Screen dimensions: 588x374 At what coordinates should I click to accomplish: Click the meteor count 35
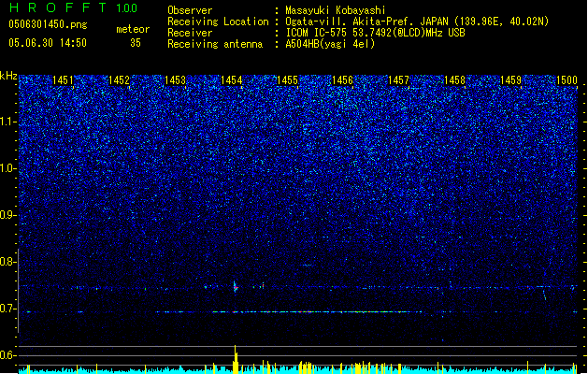point(136,43)
